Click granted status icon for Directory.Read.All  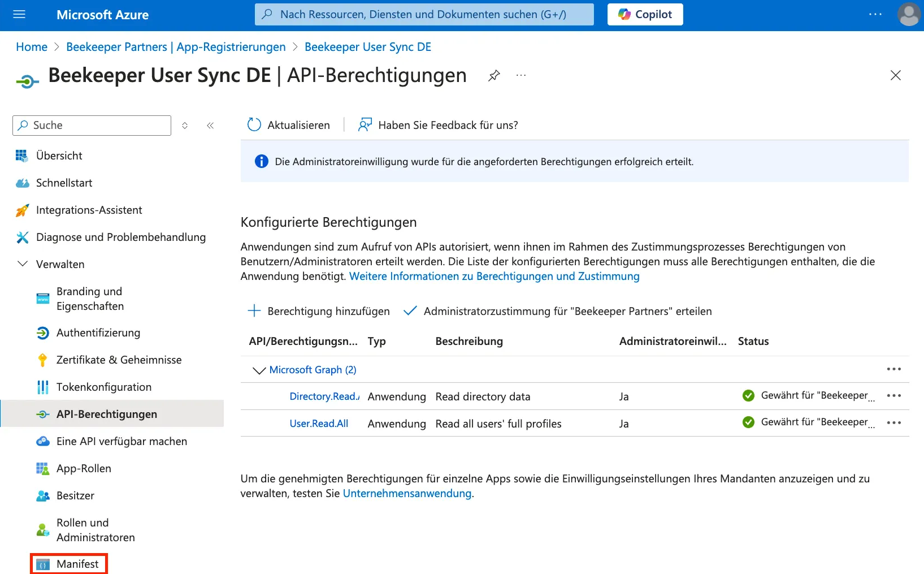point(748,396)
